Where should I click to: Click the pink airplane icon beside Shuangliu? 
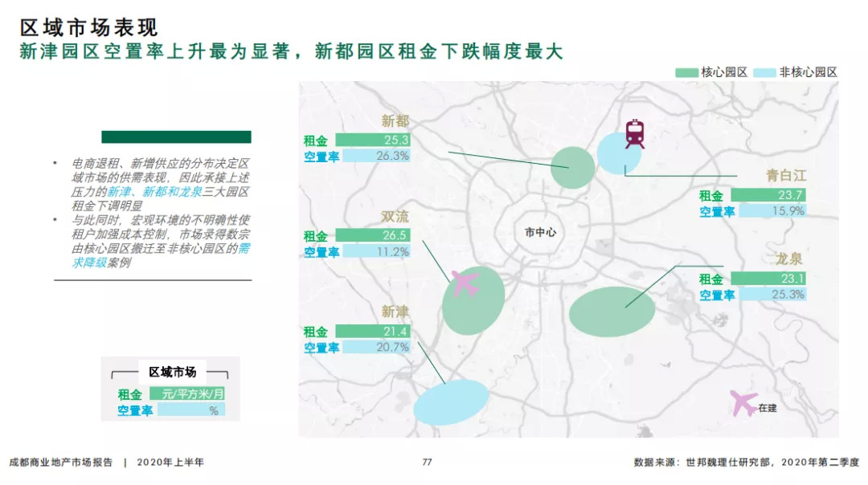(x=465, y=283)
